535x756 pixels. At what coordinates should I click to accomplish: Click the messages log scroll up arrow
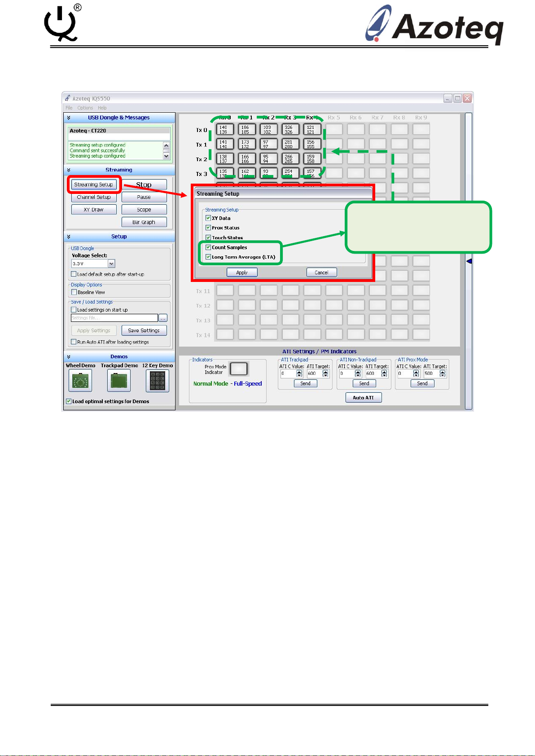click(x=167, y=145)
